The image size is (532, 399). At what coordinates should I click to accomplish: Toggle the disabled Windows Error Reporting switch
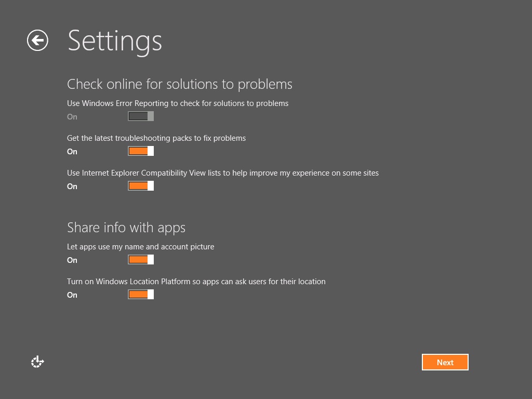pyautogui.click(x=141, y=116)
